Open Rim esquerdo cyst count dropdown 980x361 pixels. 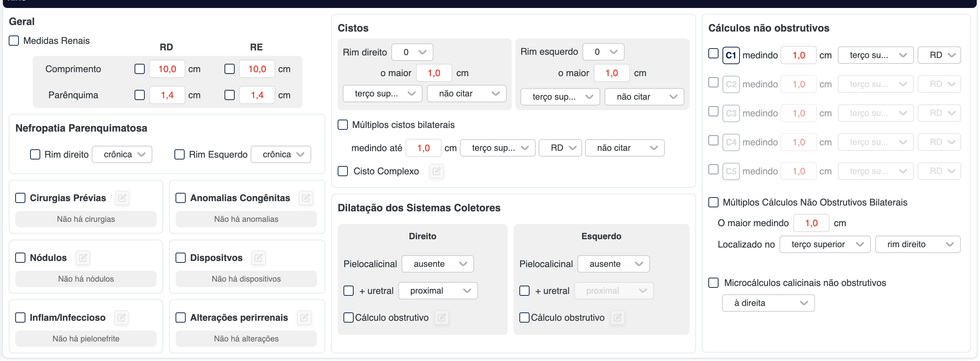(604, 52)
